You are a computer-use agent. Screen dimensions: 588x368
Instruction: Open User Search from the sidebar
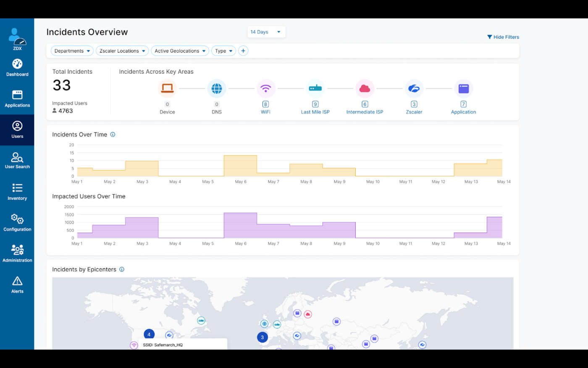(x=17, y=160)
